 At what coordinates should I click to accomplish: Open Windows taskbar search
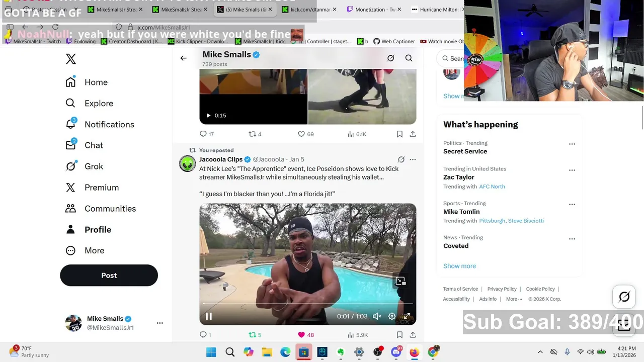click(x=229, y=352)
